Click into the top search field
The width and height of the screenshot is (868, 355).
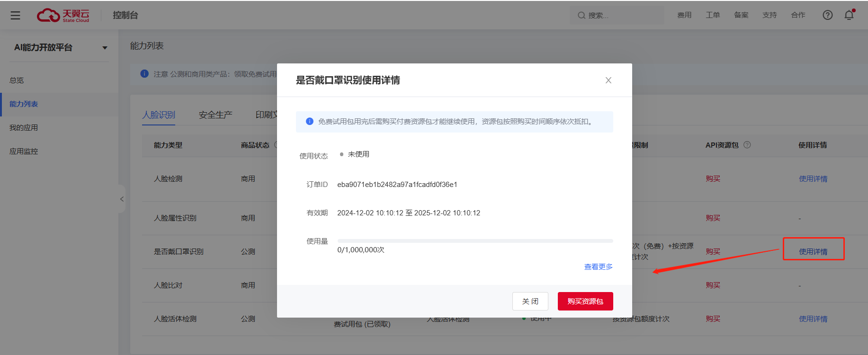click(617, 15)
